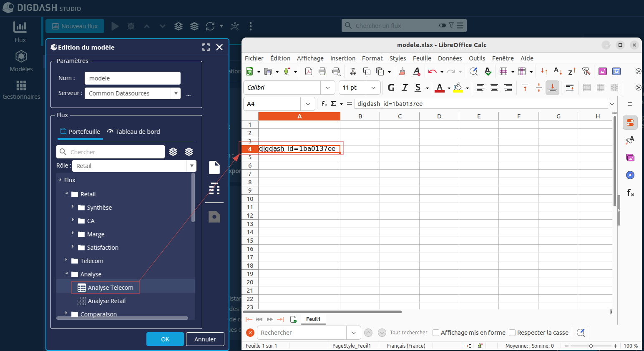The width and height of the screenshot is (644, 351).
Task: Check the Respecter la casse option
Action: 512,332
